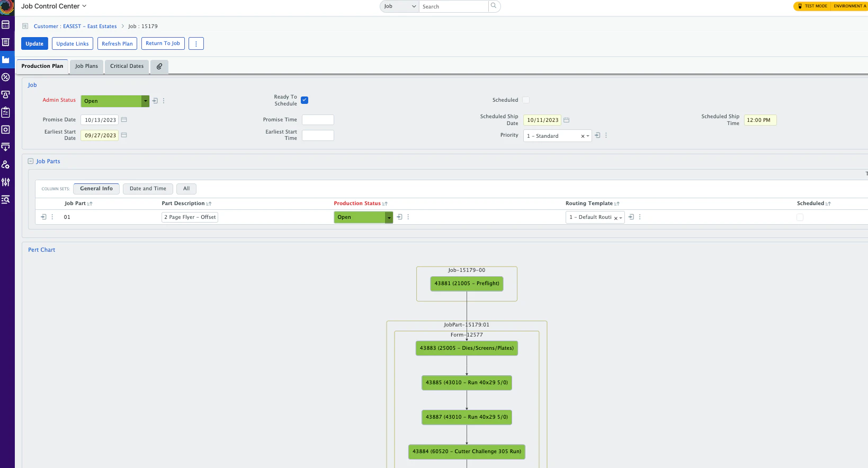This screenshot has width=868, height=468.
Task: Select the 43884 Cutter Challenge Pert node
Action: click(467, 452)
